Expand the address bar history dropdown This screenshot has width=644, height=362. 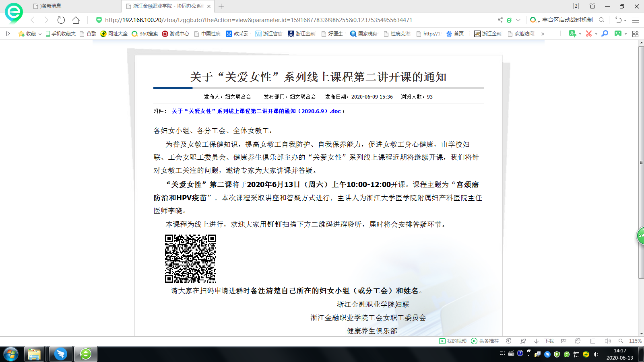(518, 20)
